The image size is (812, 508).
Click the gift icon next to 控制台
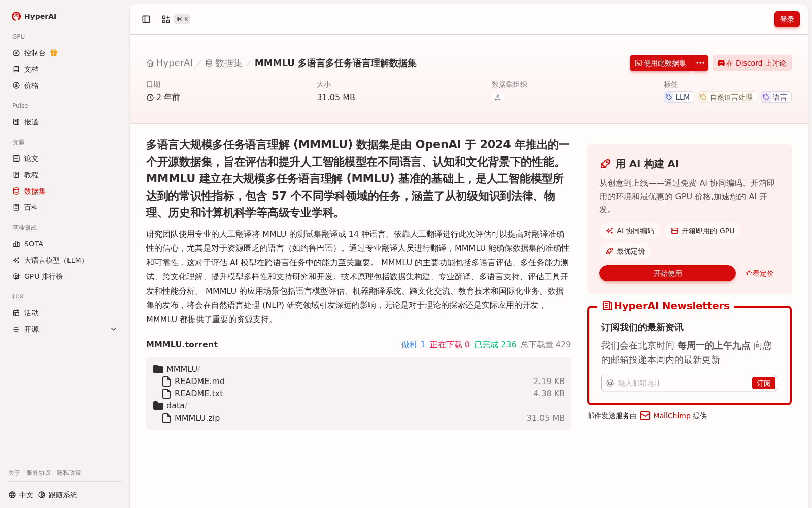coord(54,53)
